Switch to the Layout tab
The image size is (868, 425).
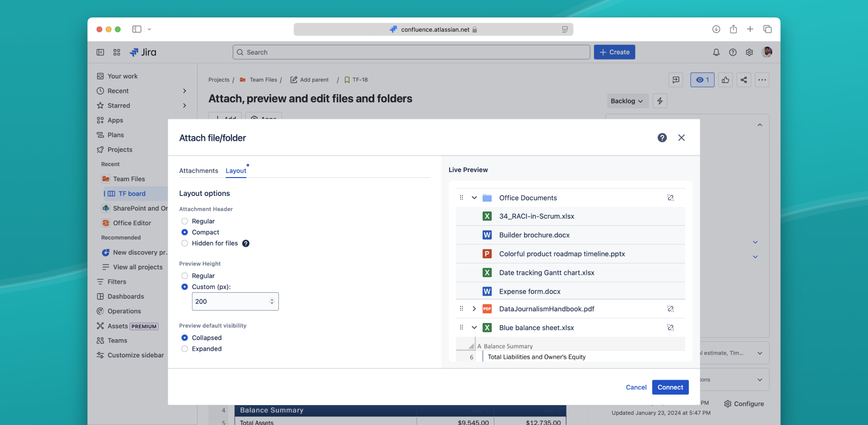[x=236, y=171]
